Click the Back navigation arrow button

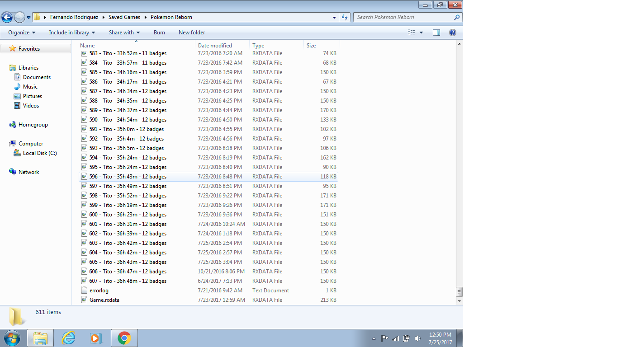pyautogui.click(x=7, y=17)
